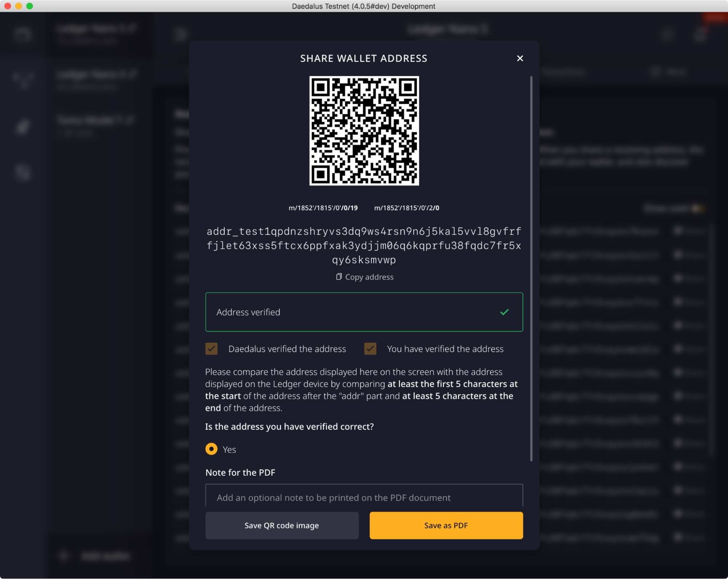Click the copy icon beside Copy address
The image size is (728, 579).
[339, 277]
